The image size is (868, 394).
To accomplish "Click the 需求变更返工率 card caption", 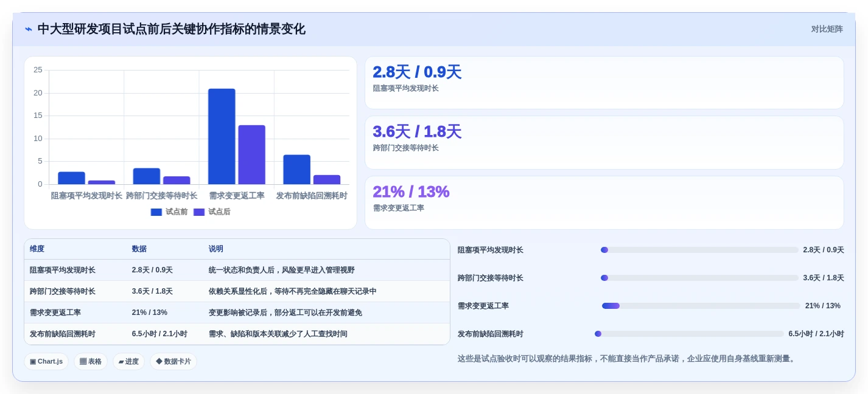I will pyautogui.click(x=398, y=208).
